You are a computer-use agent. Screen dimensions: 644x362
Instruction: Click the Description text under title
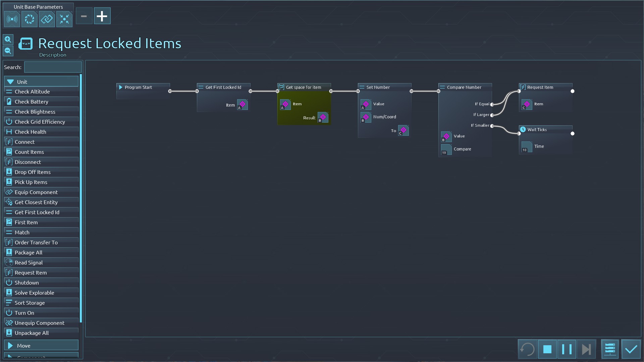(53, 55)
